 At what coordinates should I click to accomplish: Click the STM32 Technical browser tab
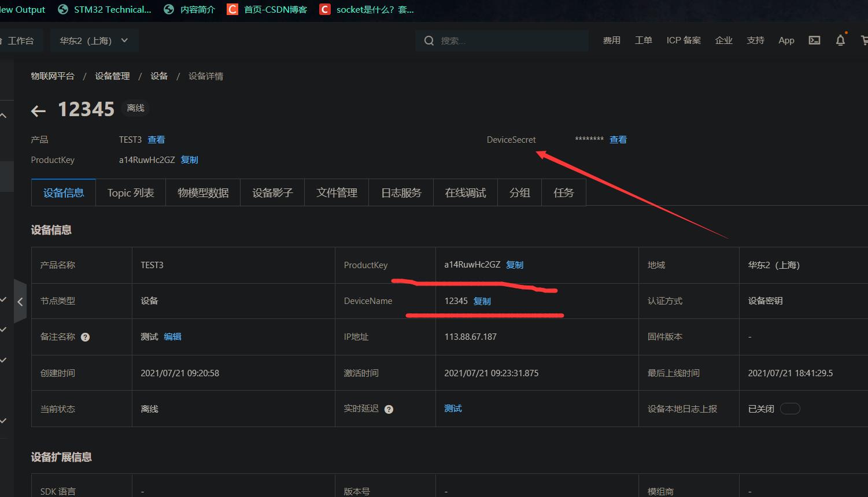click(x=105, y=9)
